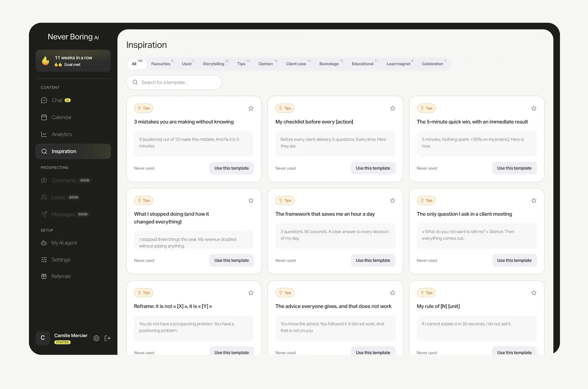Favourite 'The framework that saves me' star

coord(392,200)
